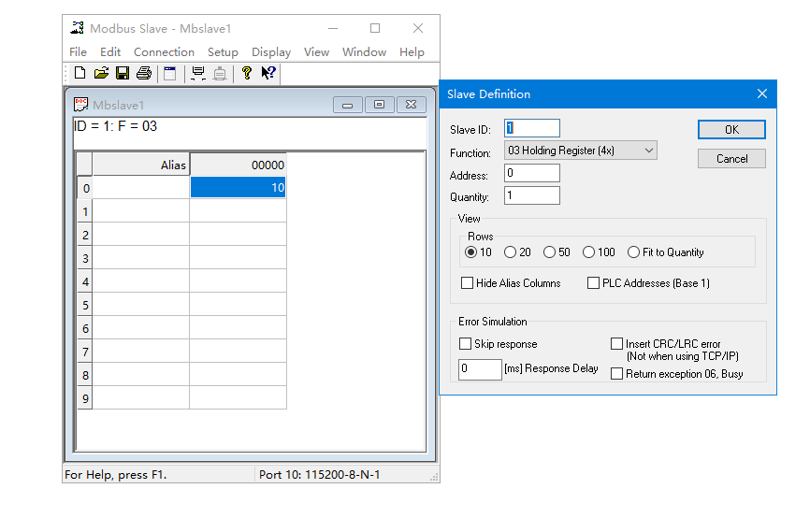Open the Connection menu
The height and width of the screenshot is (532, 810).
[x=164, y=52]
